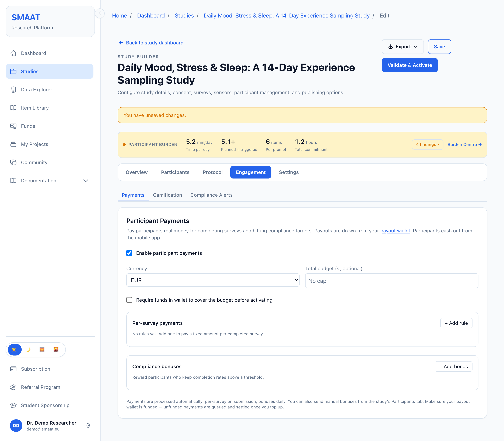This screenshot has height=441, width=504.
Task: Open the Currency EUR dropdown
Action: tap(213, 280)
